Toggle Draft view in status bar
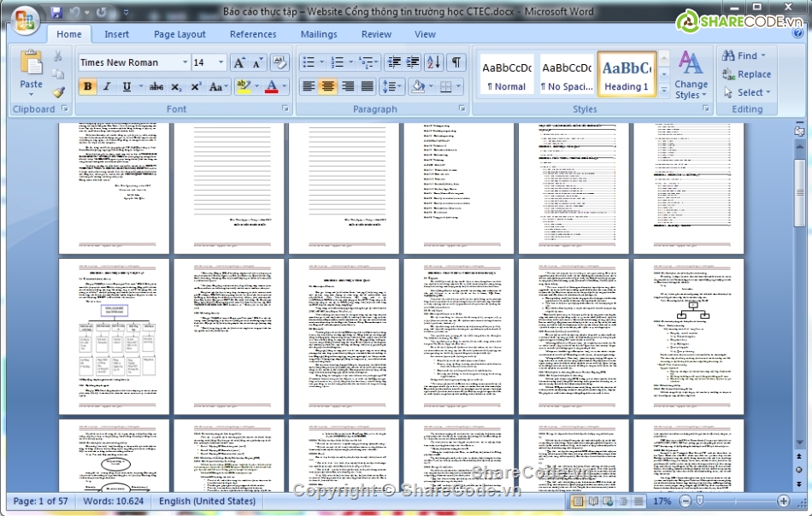 638,501
